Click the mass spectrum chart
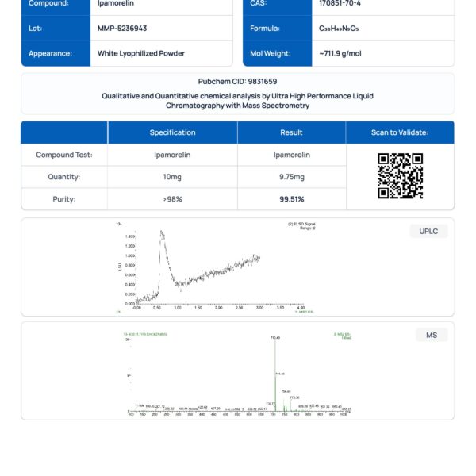 coord(238,374)
